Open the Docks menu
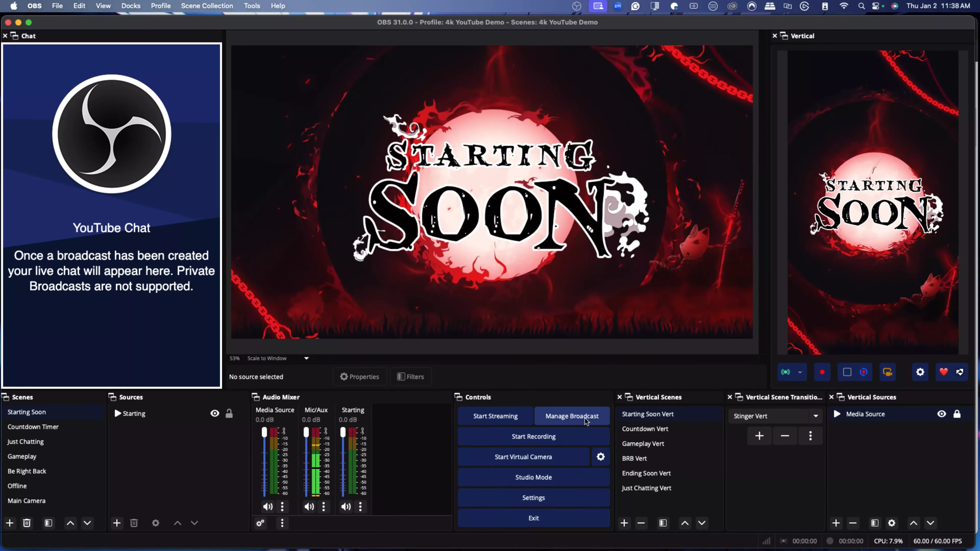Screen dimensions: 980x551 coord(131,6)
